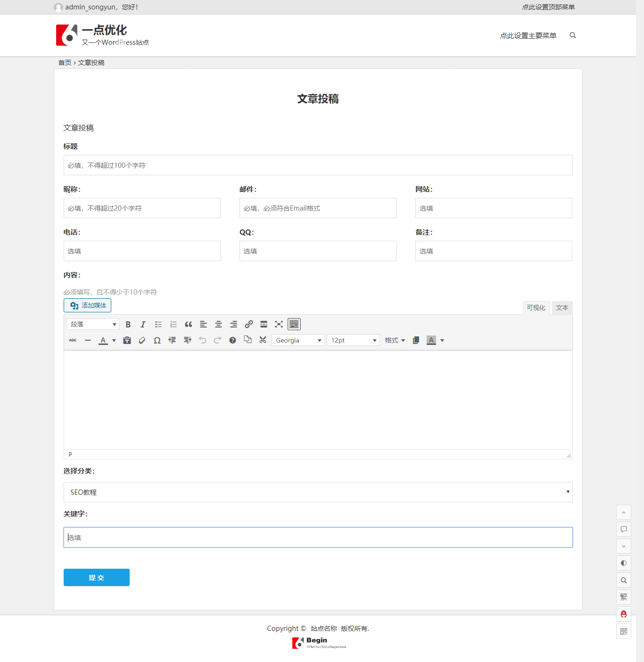Focus the 关键字 keywords field
The width and height of the screenshot is (644, 662).
[x=318, y=537]
